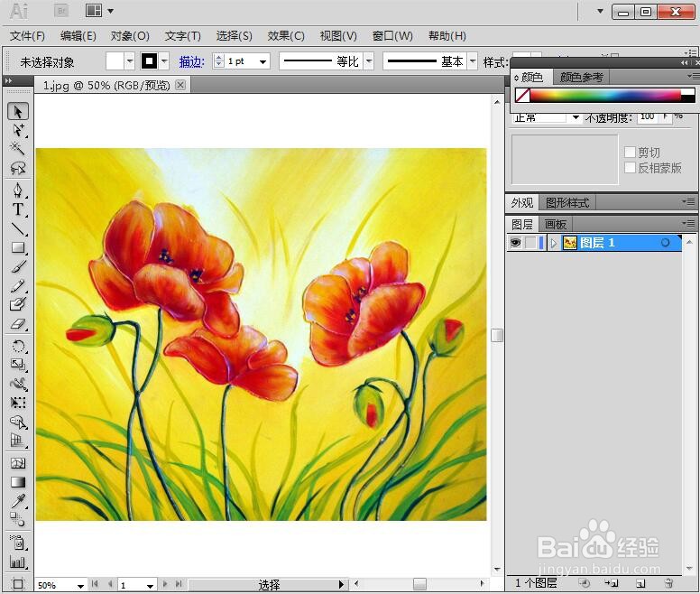Select the Lasso tool
Image resolution: width=700 pixels, height=594 pixels.
tap(18, 168)
